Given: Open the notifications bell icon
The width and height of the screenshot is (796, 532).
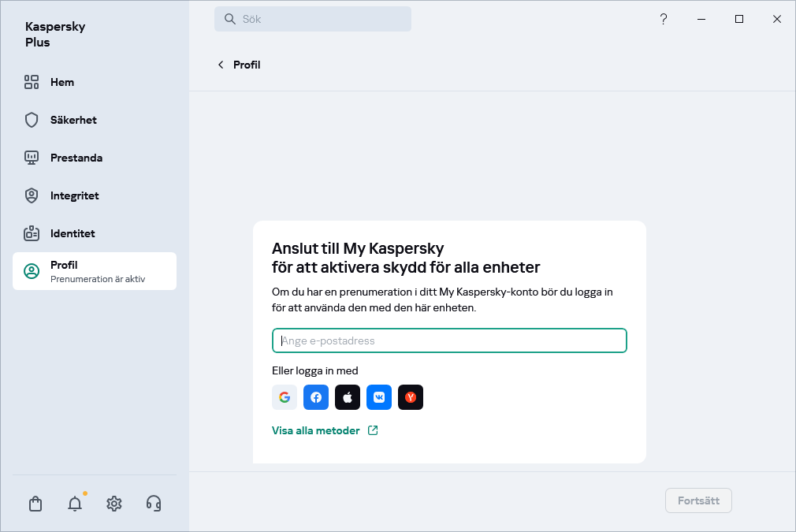Looking at the screenshot, I should click(x=75, y=504).
